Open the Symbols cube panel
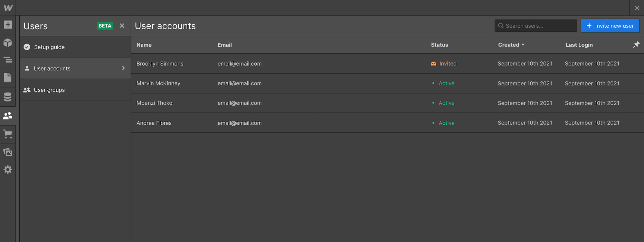Viewport: 644px width, 242px height. point(8,42)
